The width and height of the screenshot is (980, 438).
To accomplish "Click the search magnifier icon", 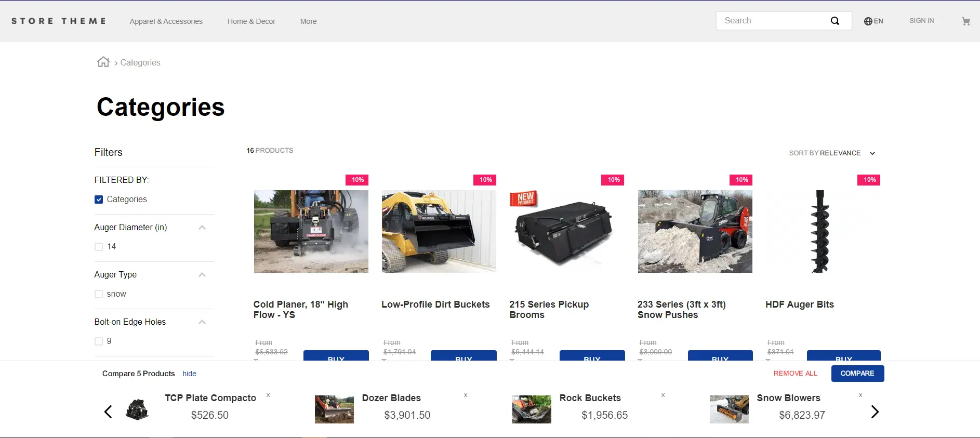I will point(835,21).
